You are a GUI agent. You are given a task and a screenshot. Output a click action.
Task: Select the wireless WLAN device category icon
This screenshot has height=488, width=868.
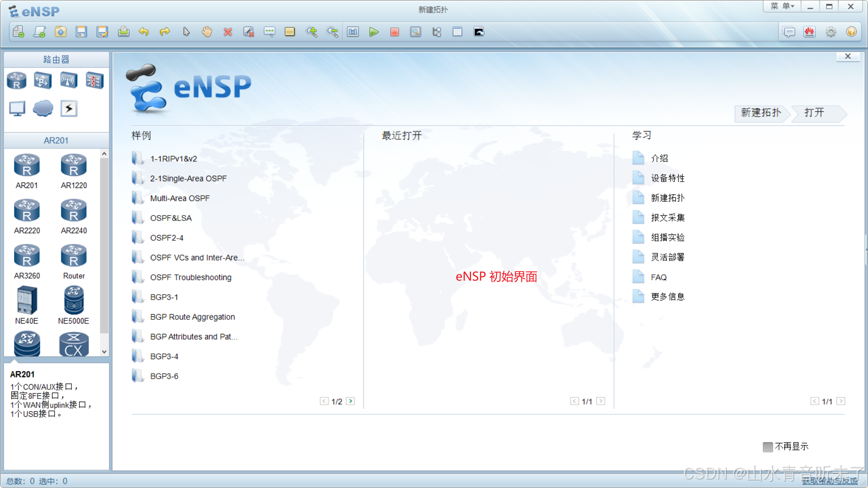[x=69, y=81]
